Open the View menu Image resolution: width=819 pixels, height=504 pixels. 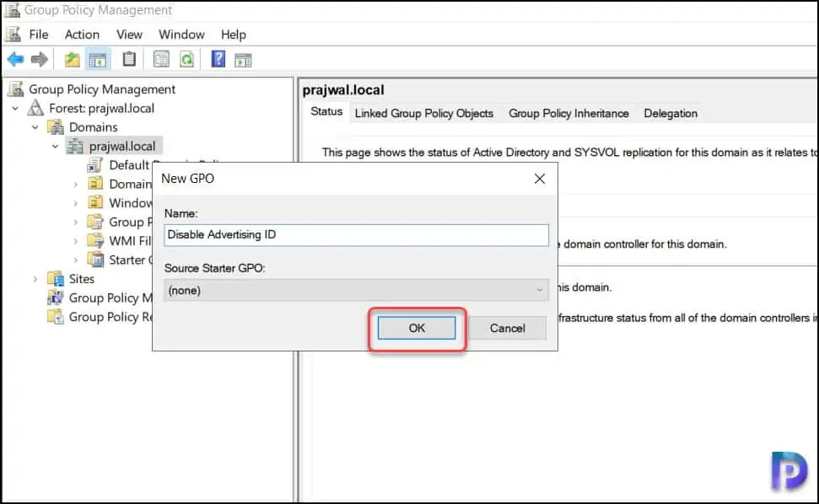(x=130, y=35)
